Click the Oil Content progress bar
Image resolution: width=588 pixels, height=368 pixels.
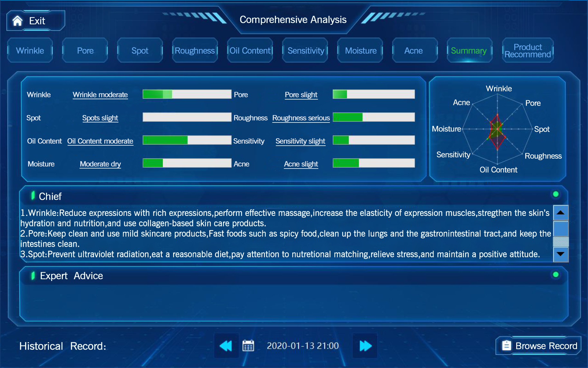coord(187,140)
